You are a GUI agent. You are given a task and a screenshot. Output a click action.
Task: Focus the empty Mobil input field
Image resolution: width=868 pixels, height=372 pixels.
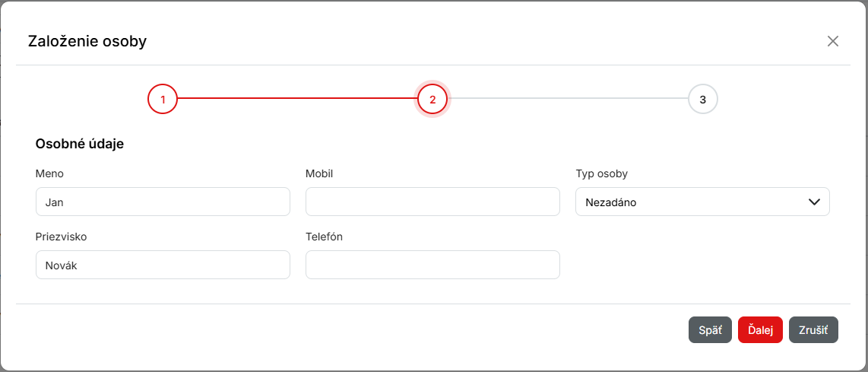[x=432, y=202]
